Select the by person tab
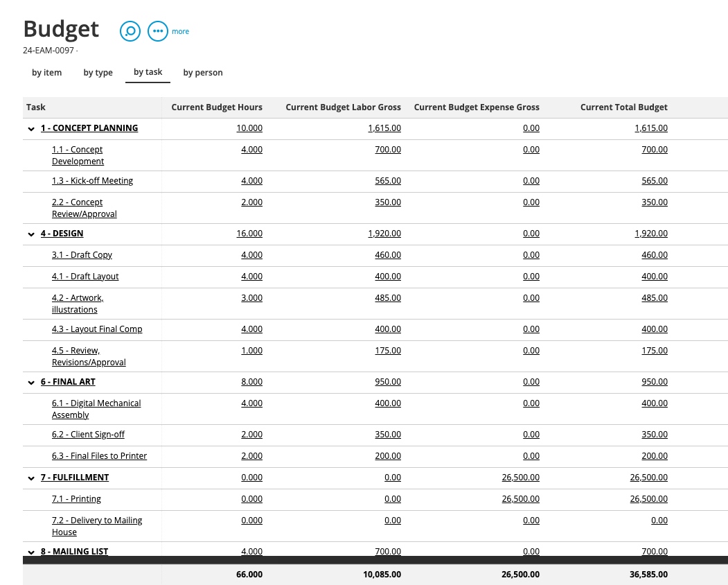This screenshot has height=585, width=728. 203,73
